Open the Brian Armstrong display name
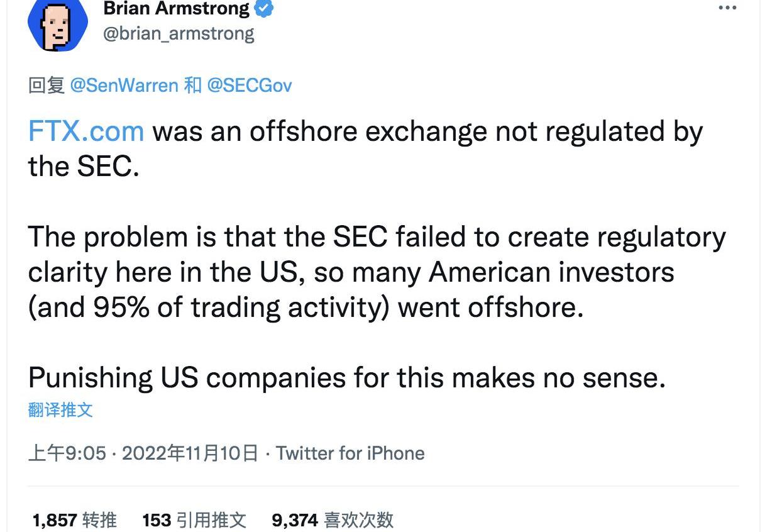This screenshot has height=532, width=777. point(175,9)
